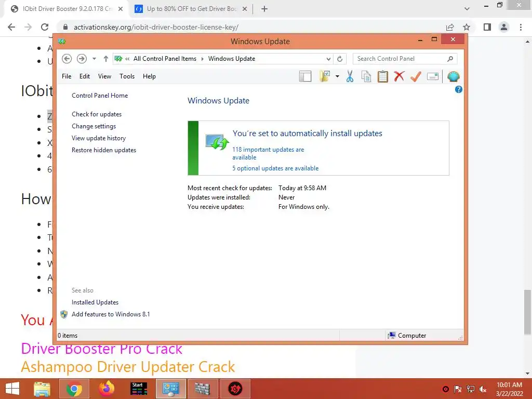This screenshot has height=399, width=532.
Task: Click the red Delete X toolbar icon
Action: click(399, 76)
